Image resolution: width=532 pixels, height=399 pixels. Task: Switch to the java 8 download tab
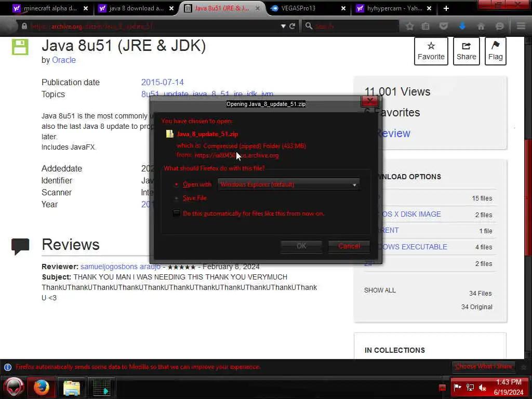pos(136,8)
